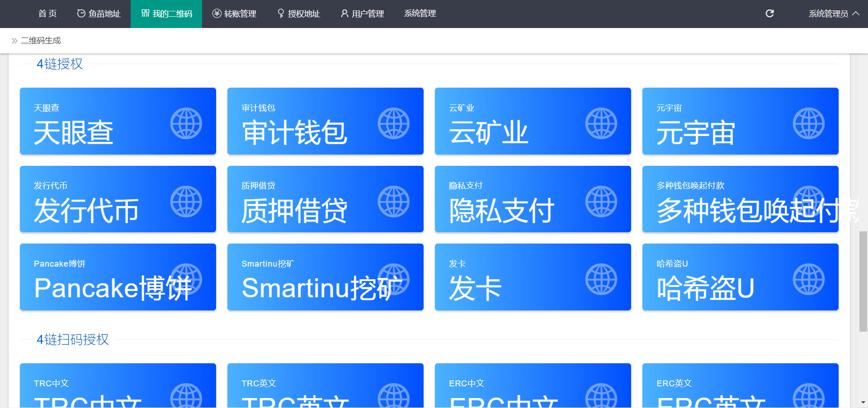Open the 首页 menu item
Viewport: 868px width, 408px height.
[47, 14]
